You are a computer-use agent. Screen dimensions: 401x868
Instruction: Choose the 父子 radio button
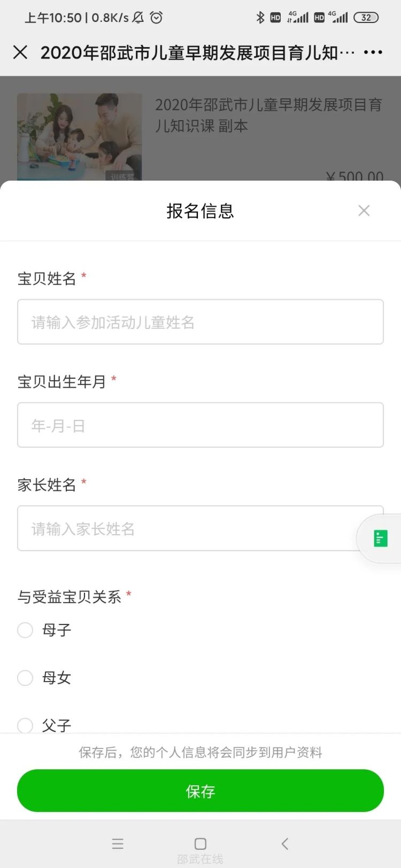coord(25,725)
